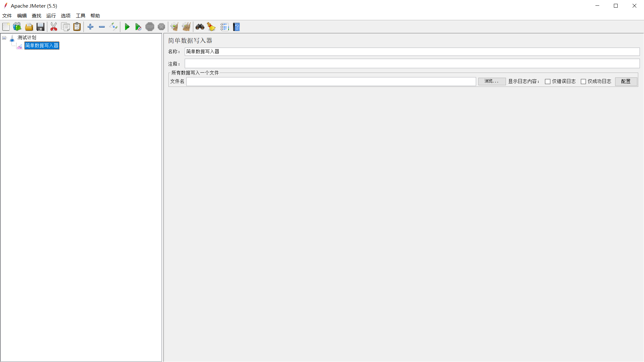Click the Clear all broom icon
Image resolution: width=644 pixels, height=362 pixels.
[186, 27]
